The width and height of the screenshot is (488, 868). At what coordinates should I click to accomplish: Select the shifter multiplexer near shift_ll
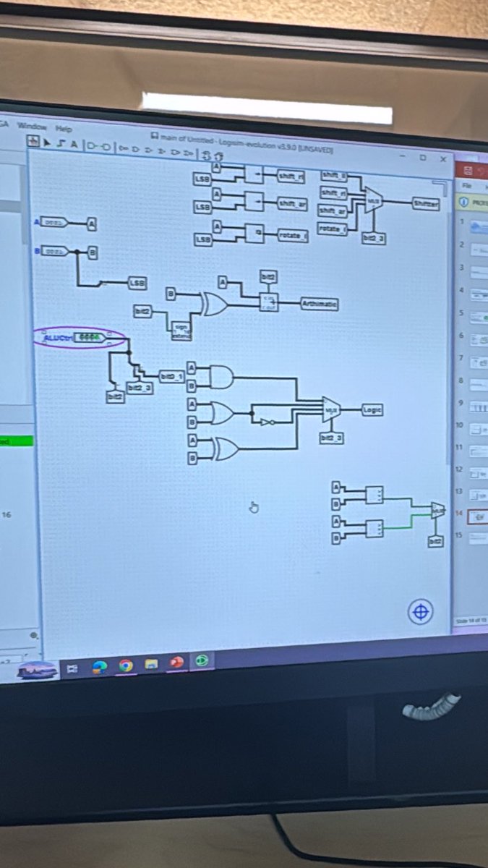click(x=373, y=200)
